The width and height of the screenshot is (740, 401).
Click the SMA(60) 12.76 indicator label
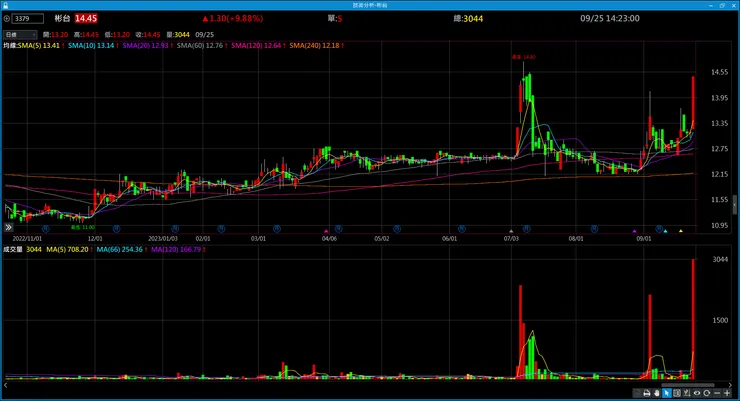[x=202, y=46]
